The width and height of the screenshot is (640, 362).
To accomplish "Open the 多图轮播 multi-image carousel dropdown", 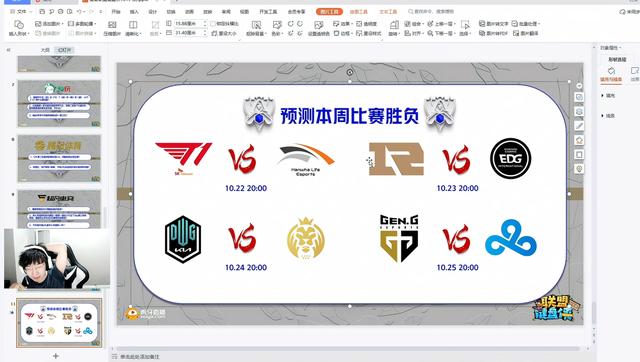I will point(82,24).
